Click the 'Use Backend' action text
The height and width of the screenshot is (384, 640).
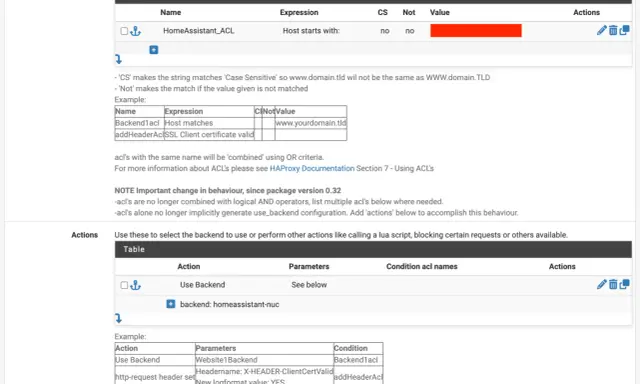[202, 285]
